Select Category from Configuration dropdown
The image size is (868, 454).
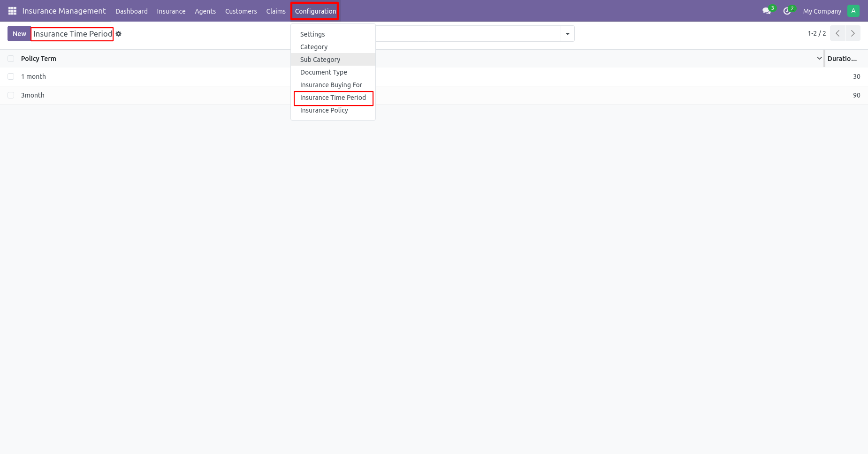click(x=333, y=47)
